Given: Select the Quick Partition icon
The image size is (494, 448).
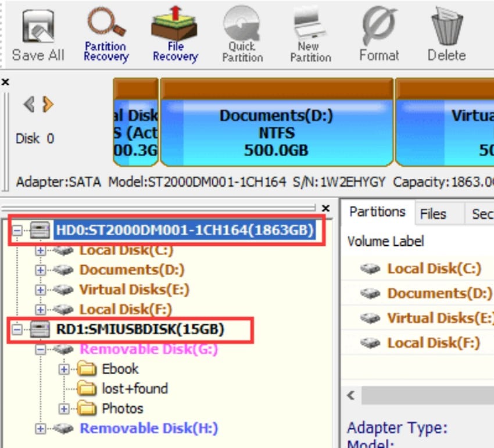Looking at the screenshot, I should coord(242,26).
